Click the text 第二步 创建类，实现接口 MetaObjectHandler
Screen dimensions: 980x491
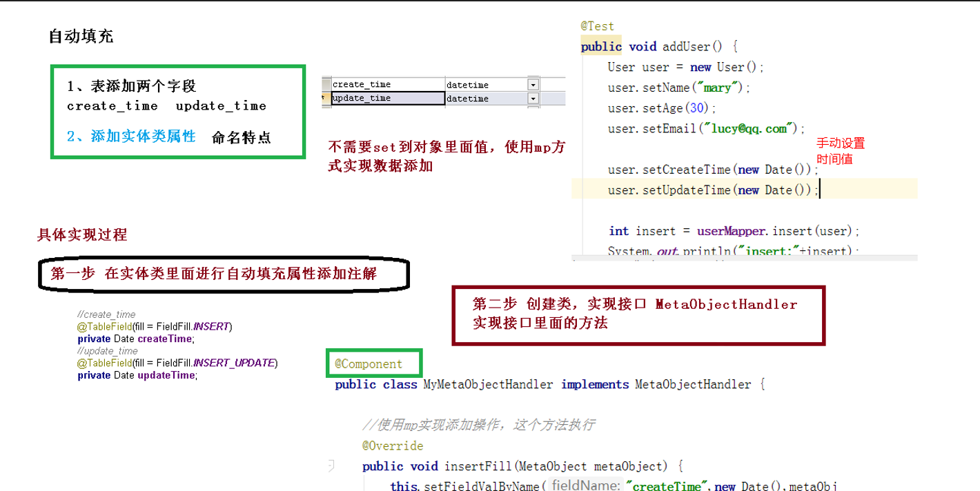(x=635, y=304)
